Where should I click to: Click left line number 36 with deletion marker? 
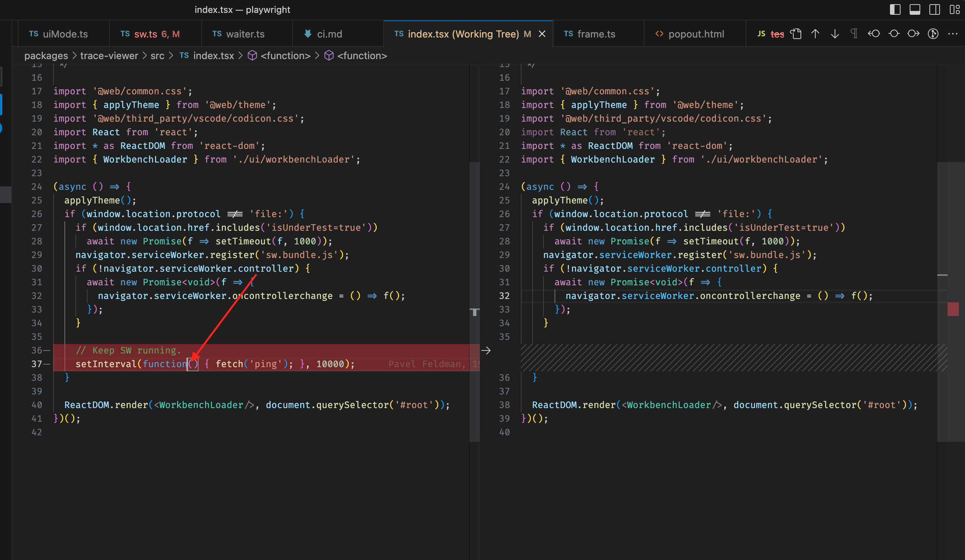point(37,350)
